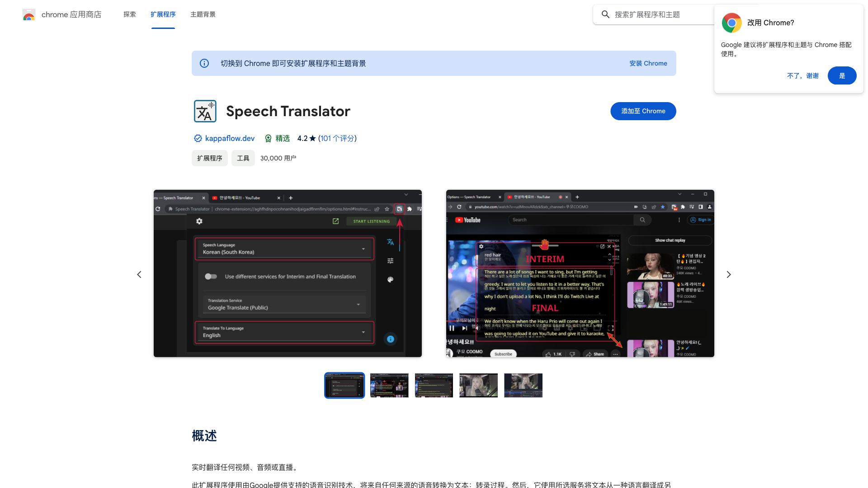Image resolution: width=868 pixels, height=488 pixels.
Task: Click 添加至 Chrome button
Action: 643,111
